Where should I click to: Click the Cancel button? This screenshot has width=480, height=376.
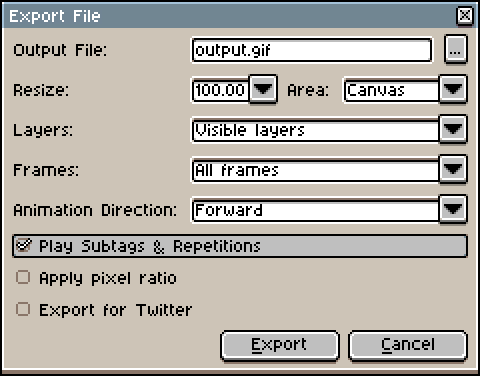[408, 345]
